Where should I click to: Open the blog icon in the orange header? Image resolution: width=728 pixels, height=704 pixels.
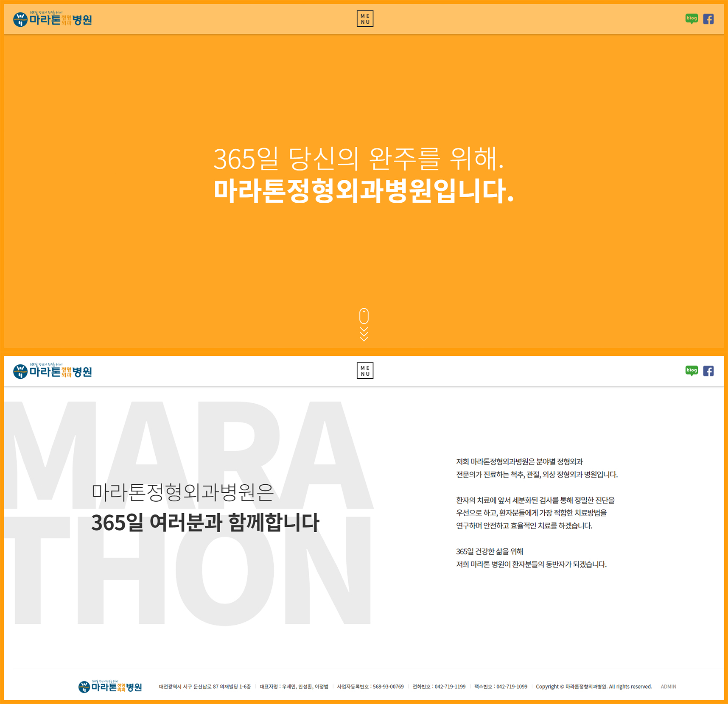click(x=691, y=19)
